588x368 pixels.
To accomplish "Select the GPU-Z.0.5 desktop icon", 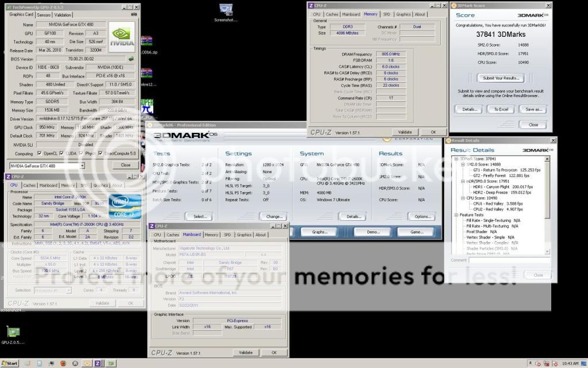I will coord(13,335).
